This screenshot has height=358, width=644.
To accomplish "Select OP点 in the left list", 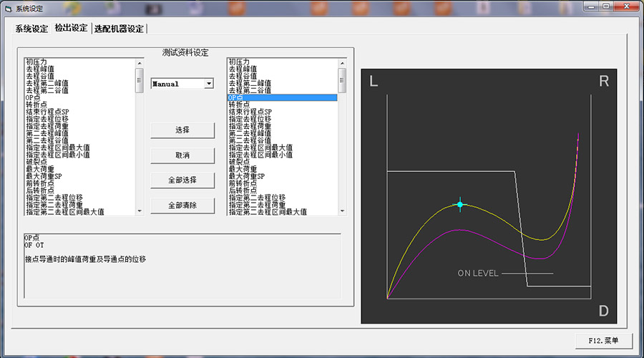I will tap(33, 97).
